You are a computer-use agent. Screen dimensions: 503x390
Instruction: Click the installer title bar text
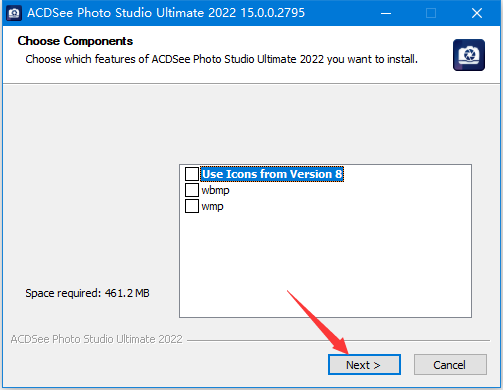point(166,13)
